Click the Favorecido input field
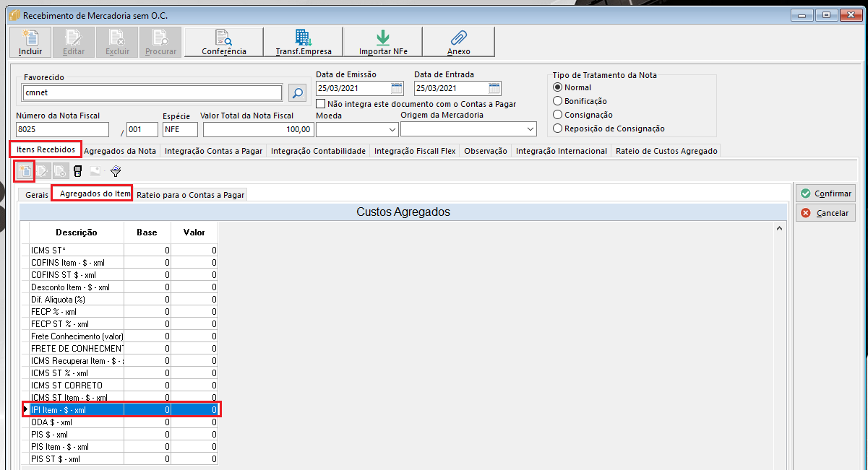The image size is (868, 470). (x=152, y=92)
